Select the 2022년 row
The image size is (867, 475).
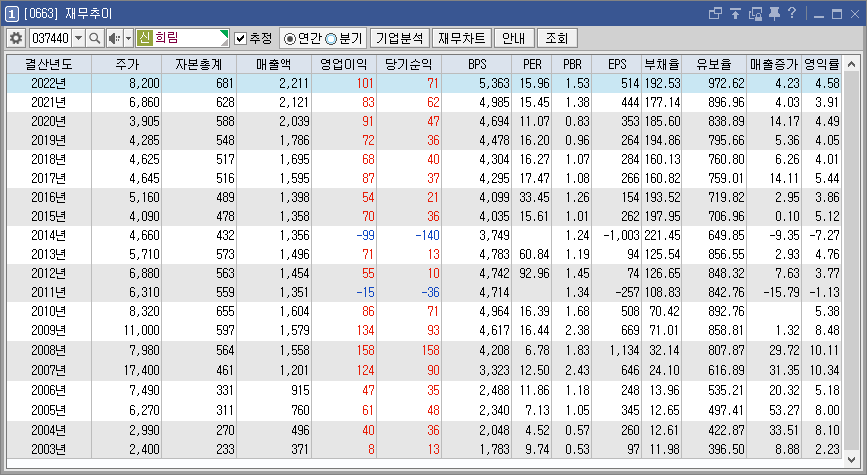point(424,83)
